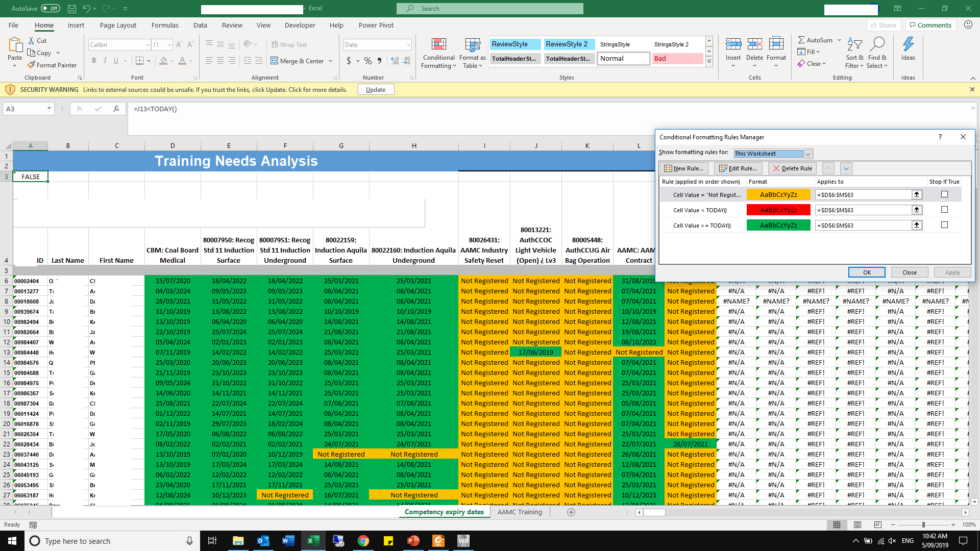Expand Show formatting rules for dropdown
Viewport: 980px width, 551px height.
pyautogui.click(x=808, y=154)
